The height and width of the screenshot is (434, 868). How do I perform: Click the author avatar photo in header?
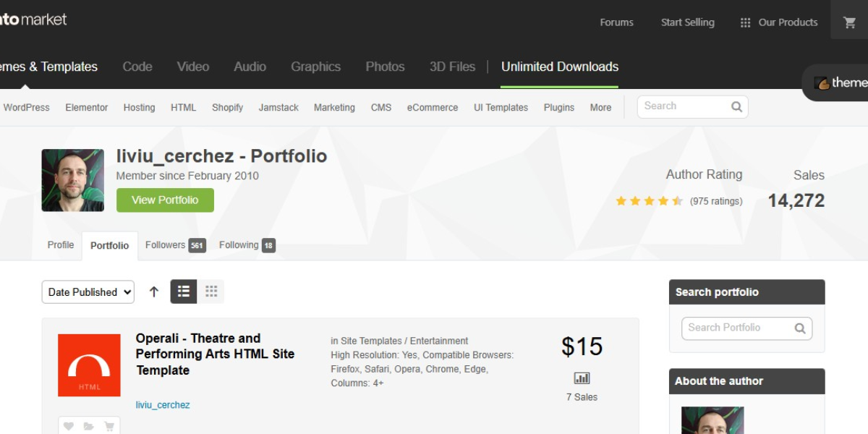(73, 180)
